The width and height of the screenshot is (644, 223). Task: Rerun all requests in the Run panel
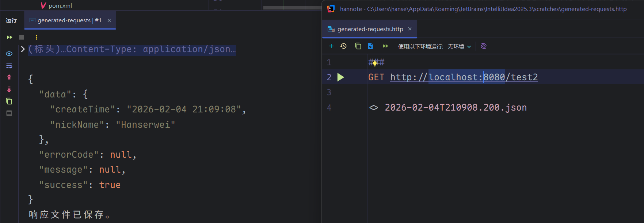pos(9,37)
